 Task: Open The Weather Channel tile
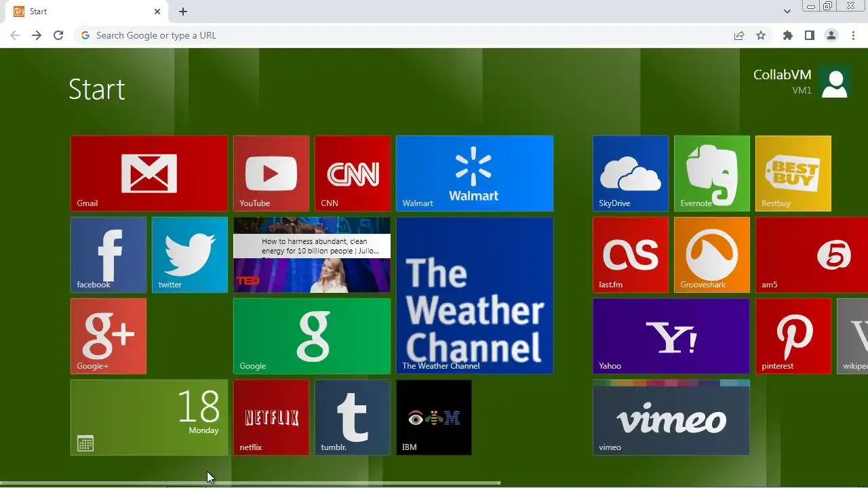[x=475, y=296]
